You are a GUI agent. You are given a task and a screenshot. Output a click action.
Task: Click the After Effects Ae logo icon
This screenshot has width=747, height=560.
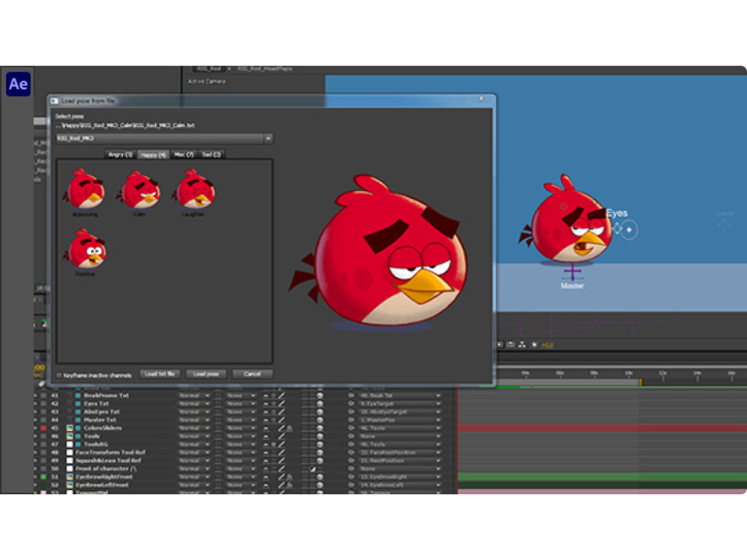[18, 84]
